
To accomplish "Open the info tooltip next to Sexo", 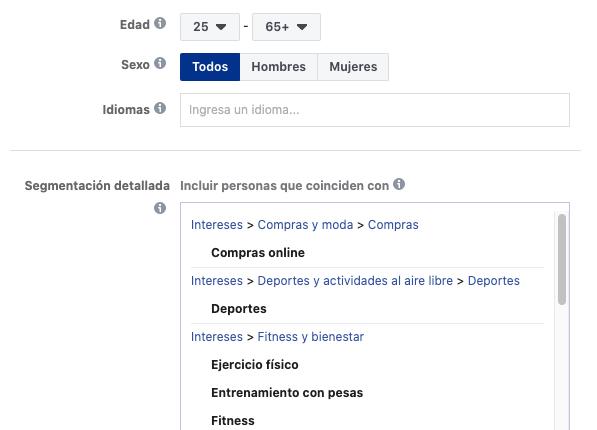I will pyautogui.click(x=160, y=63).
